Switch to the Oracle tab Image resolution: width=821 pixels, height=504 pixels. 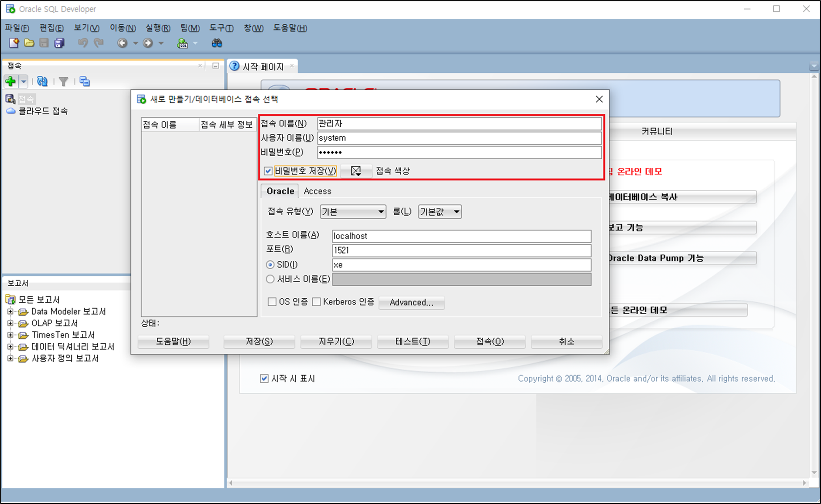[x=280, y=191]
